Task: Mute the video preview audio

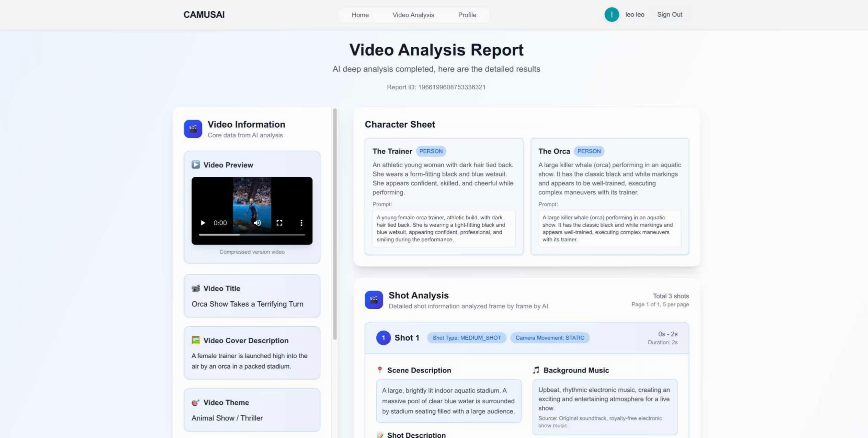Action: pyautogui.click(x=257, y=223)
